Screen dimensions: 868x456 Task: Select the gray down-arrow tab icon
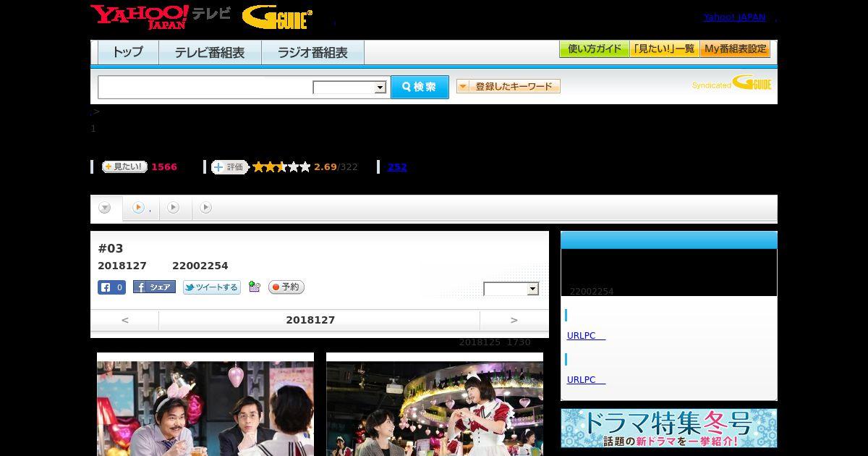[105, 208]
